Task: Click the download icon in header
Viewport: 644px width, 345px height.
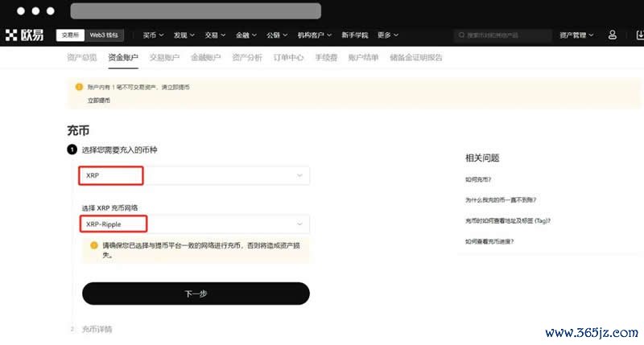Action: coord(639,35)
